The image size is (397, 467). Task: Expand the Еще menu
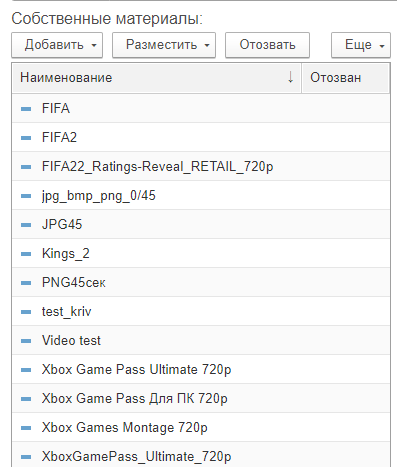click(x=361, y=45)
